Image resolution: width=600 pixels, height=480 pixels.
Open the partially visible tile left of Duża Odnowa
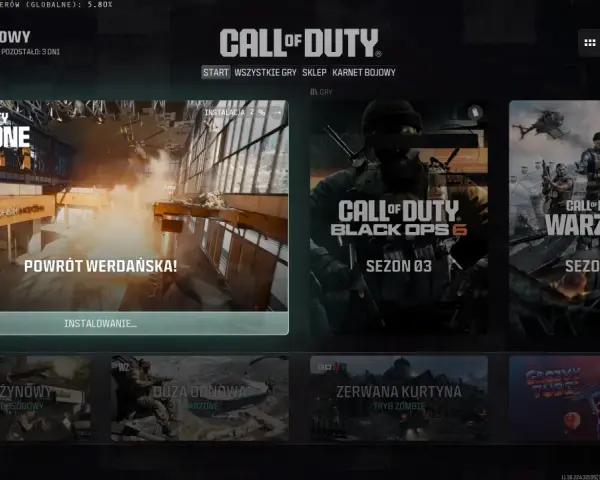point(45,398)
